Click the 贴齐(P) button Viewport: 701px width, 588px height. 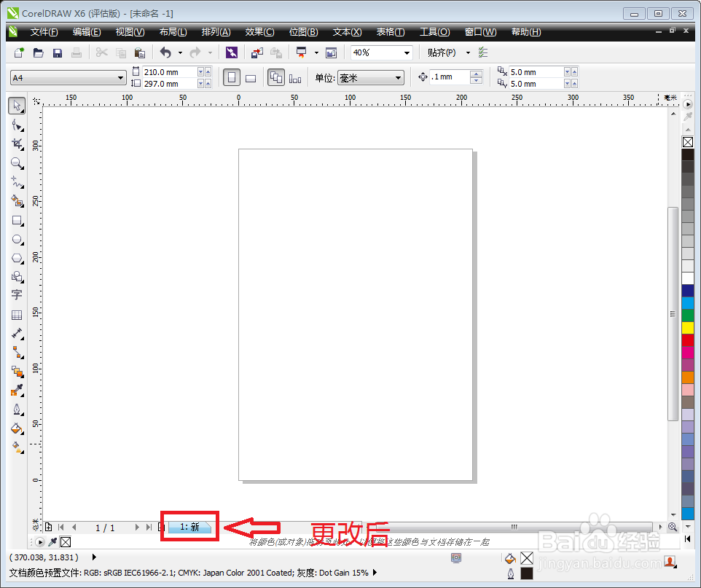[442, 52]
